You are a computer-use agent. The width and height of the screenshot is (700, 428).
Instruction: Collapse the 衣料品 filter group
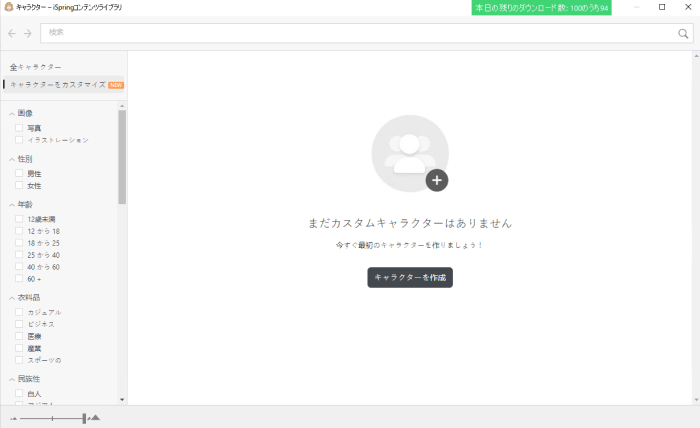click(x=12, y=298)
